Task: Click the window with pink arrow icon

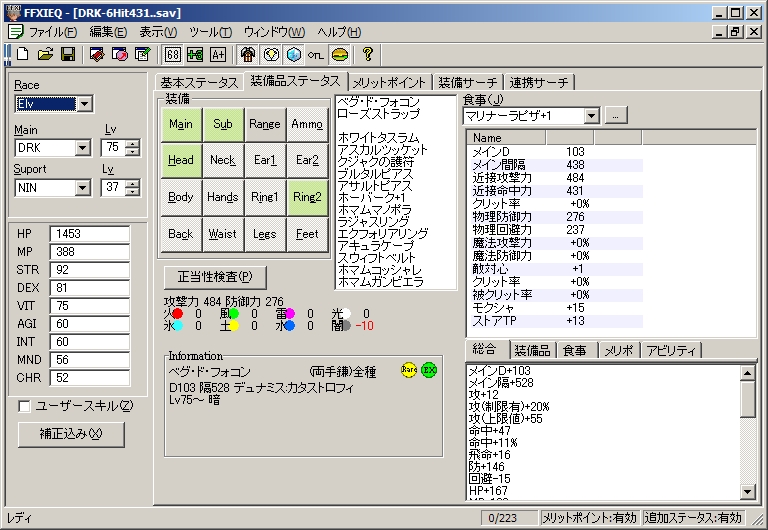Action: 120,54
